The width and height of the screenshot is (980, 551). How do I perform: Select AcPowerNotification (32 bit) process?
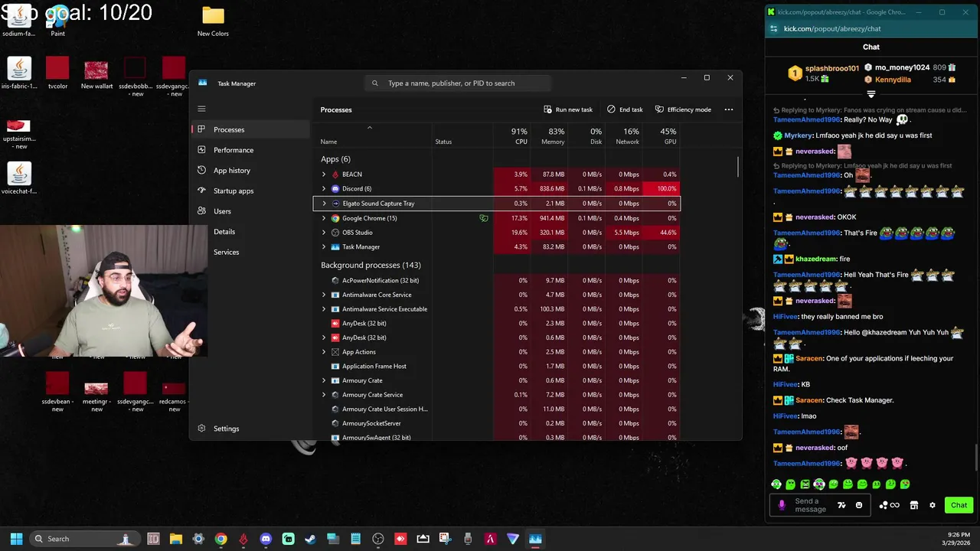coord(496,281)
